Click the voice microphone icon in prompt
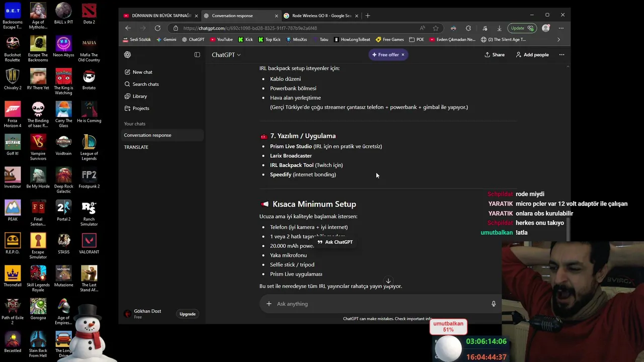644x362 pixels. tap(494, 304)
